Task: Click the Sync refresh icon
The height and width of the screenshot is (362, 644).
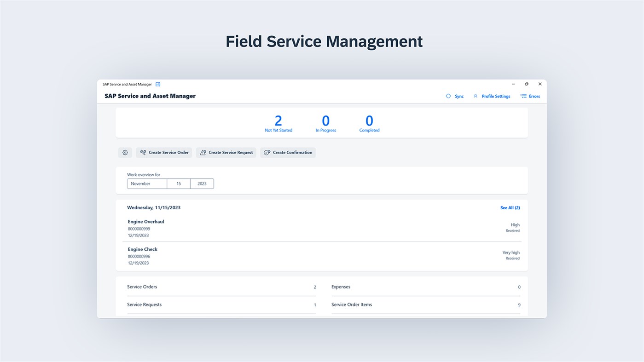Action: coord(448,96)
